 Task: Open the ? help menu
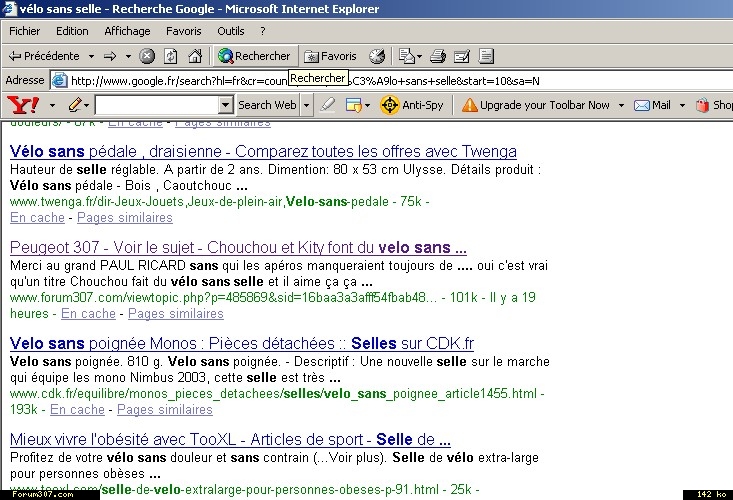coord(263,31)
